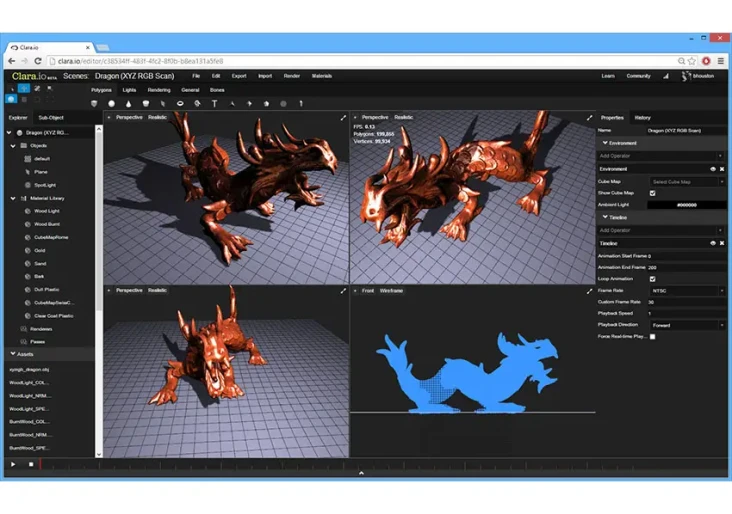Toggle the Show Cube Map checkbox
Viewport: 732px width, 514px height.
pos(653,193)
